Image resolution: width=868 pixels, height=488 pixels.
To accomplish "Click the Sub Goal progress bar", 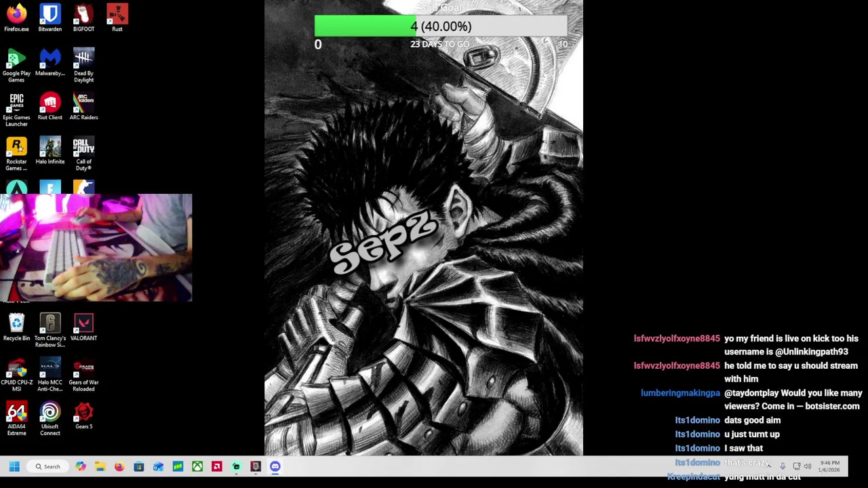I will click(x=441, y=26).
